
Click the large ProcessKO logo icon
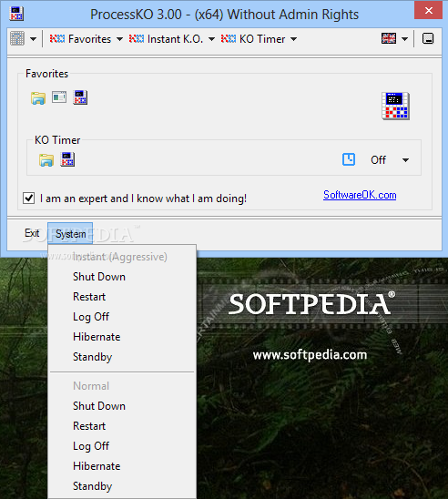395,106
